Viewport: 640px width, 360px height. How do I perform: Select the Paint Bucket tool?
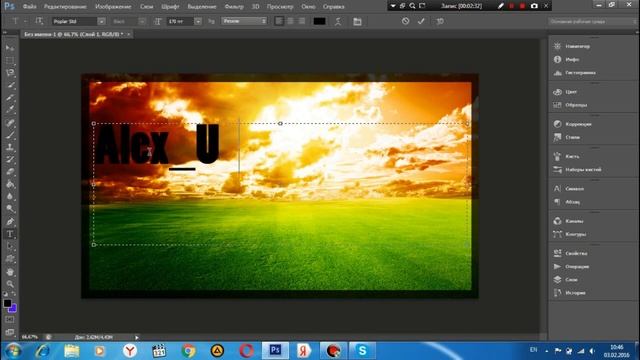[10, 184]
